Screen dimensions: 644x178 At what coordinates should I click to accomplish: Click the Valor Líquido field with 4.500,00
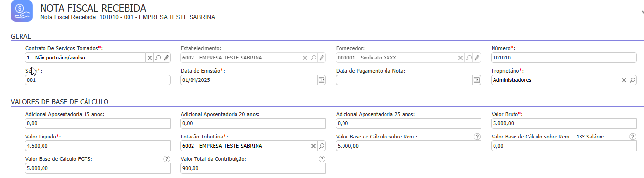click(98, 146)
